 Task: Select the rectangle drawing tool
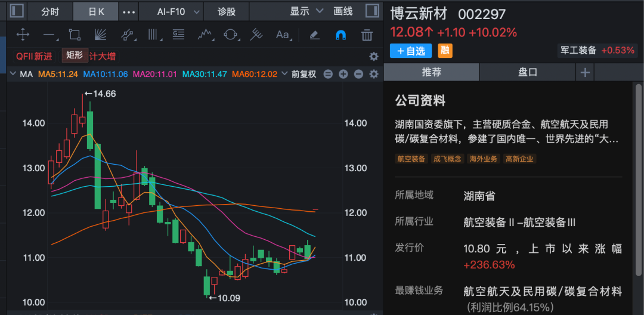point(75,35)
